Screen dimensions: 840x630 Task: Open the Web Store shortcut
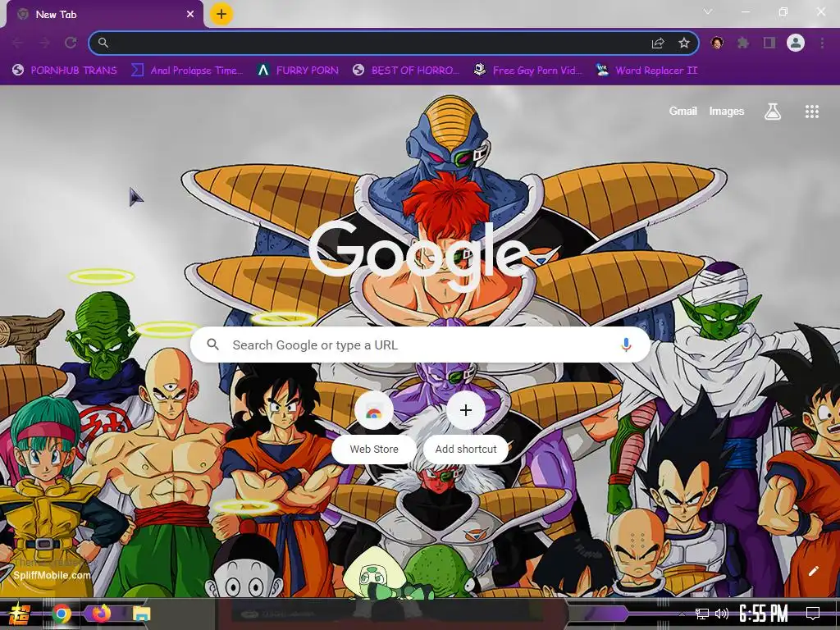[374, 428]
